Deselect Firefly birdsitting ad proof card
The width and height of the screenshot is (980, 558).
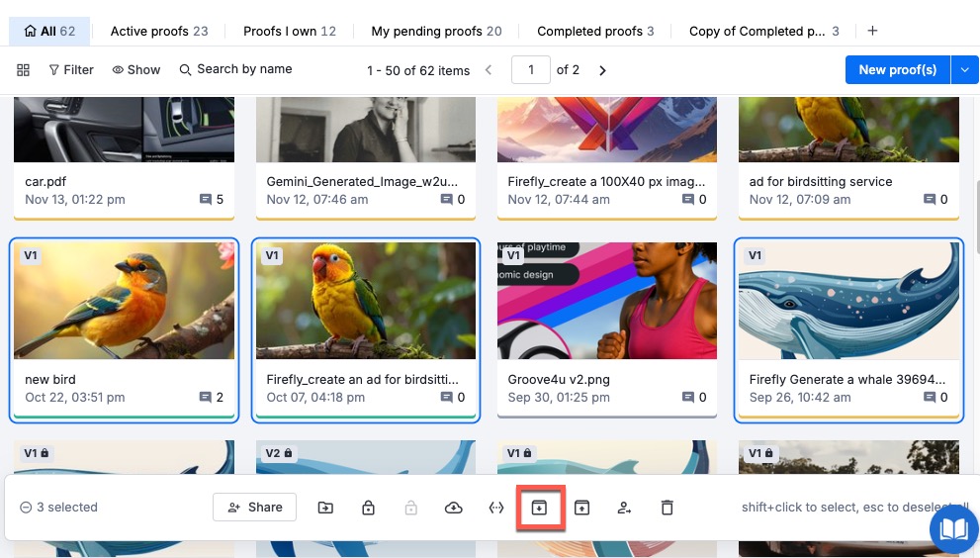tap(366, 330)
